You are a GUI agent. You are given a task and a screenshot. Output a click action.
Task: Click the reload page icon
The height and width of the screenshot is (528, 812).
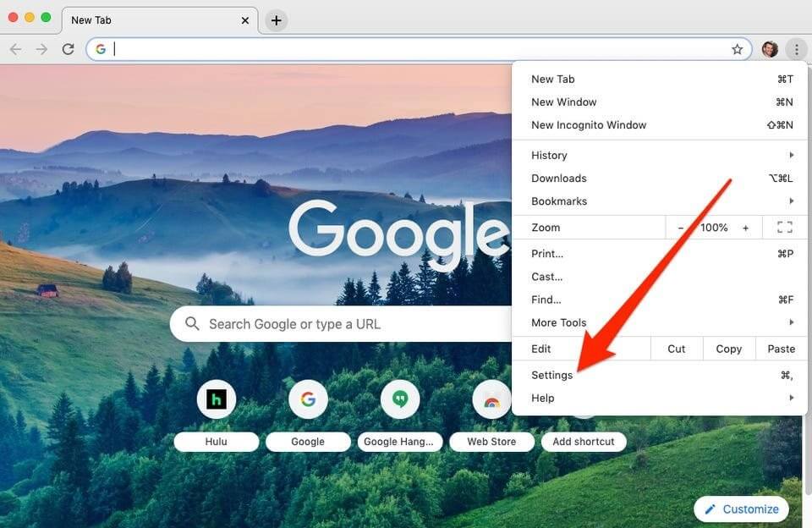pos(68,49)
